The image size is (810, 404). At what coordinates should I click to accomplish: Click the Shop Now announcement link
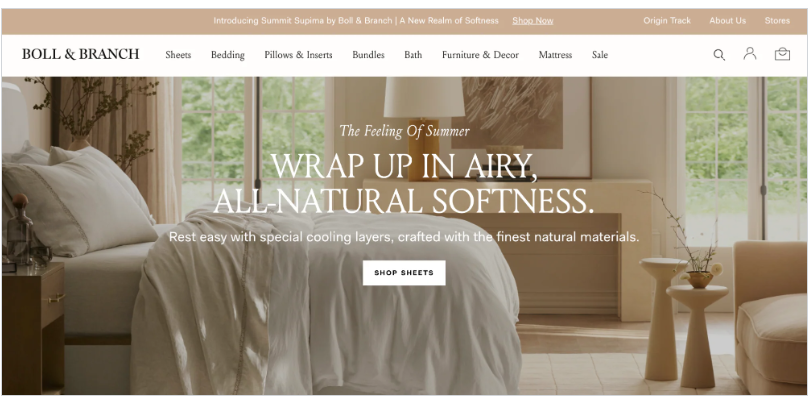point(533,21)
